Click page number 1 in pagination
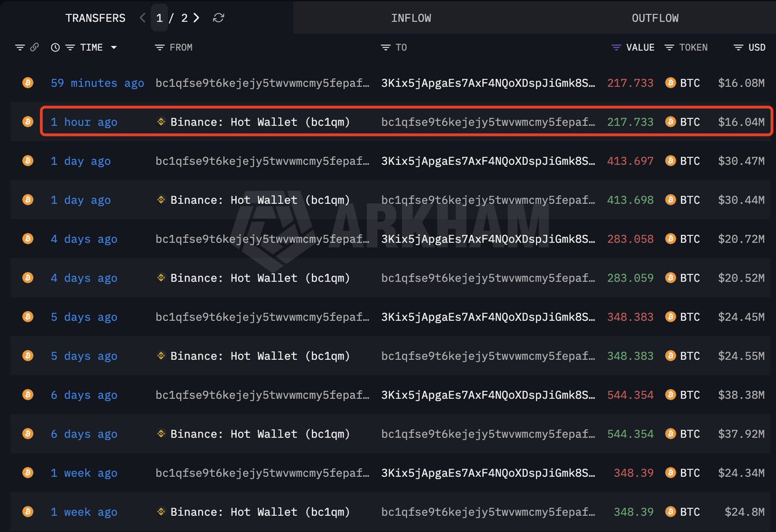This screenshot has height=532, width=776. coord(159,18)
